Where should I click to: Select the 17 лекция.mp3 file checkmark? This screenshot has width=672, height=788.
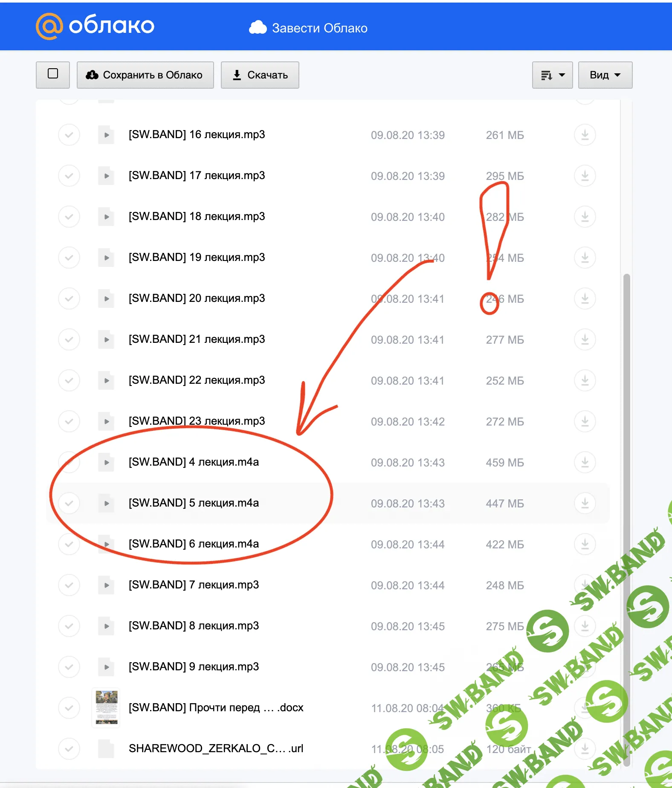[69, 176]
